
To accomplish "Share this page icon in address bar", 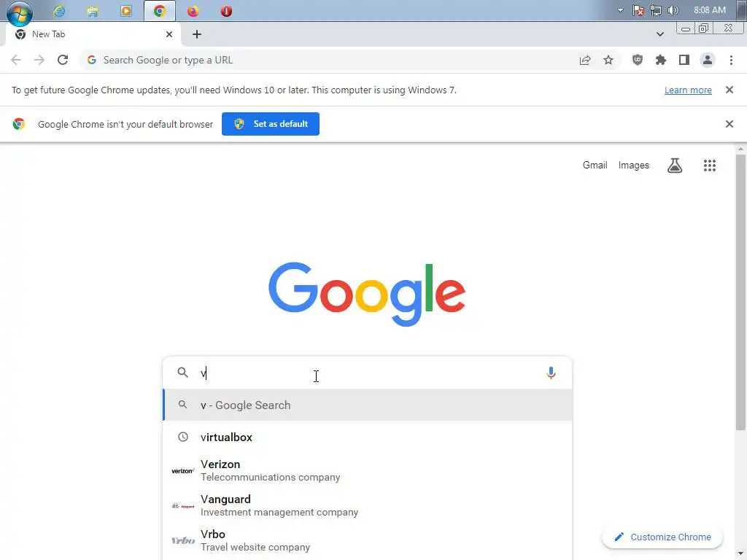I will (x=585, y=60).
